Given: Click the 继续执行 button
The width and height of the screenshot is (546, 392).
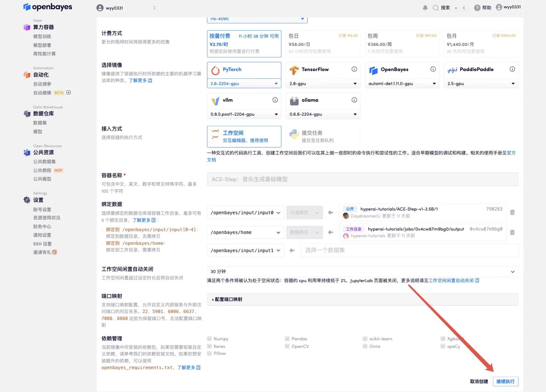Looking at the screenshot, I should [505, 381].
